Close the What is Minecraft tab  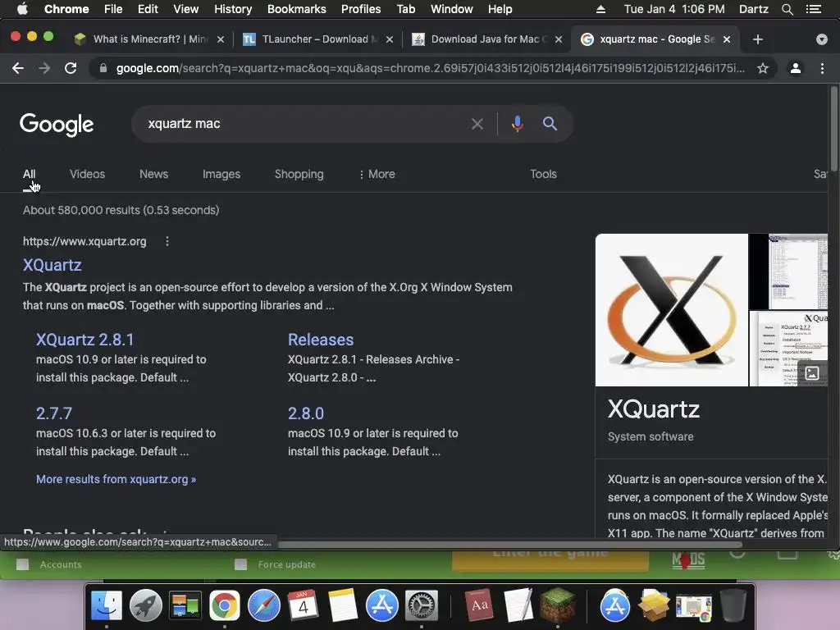220,39
